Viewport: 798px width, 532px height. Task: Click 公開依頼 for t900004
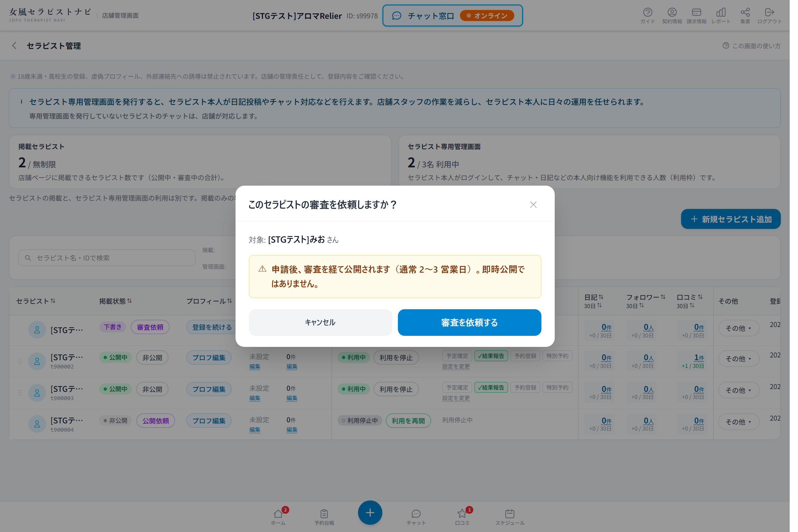click(x=156, y=421)
